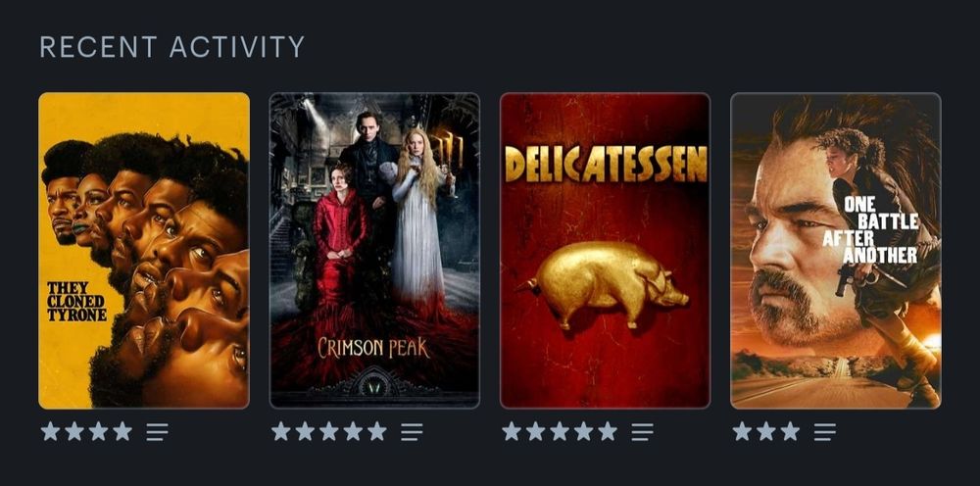Click third star under One Battle After Another
The height and width of the screenshot is (486, 980).
click(x=790, y=431)
